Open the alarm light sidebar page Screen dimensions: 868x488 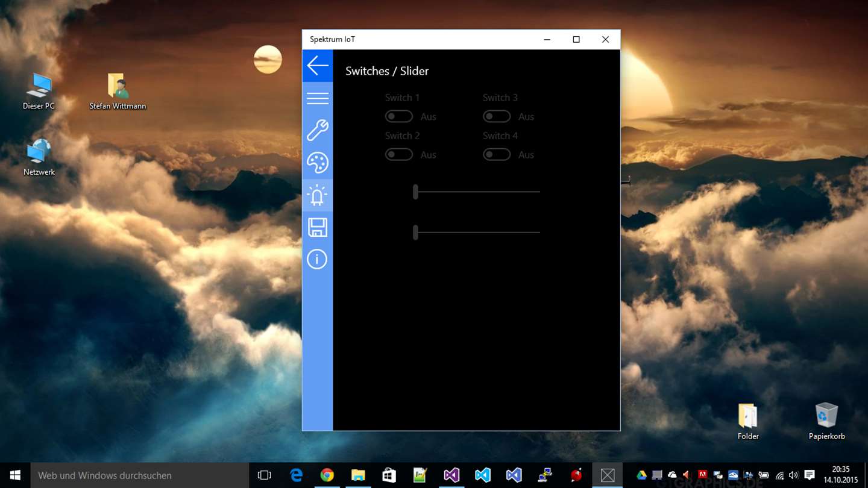point(317,195)
